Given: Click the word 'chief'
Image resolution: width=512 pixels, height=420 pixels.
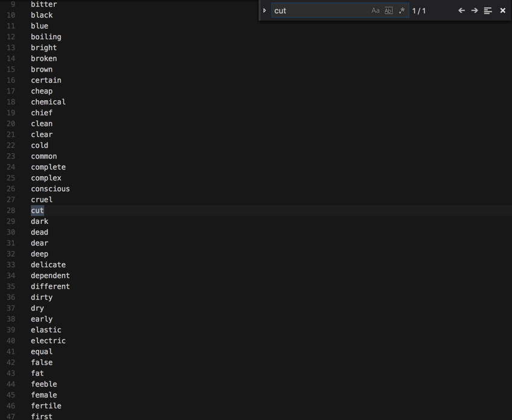Looking at the screenshot, I should (42, 113).
